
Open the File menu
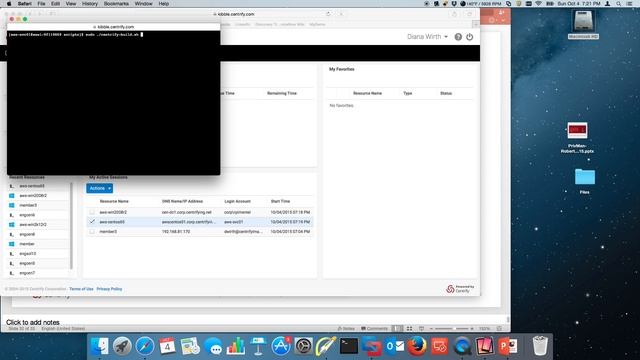click(x=41, y=4)
